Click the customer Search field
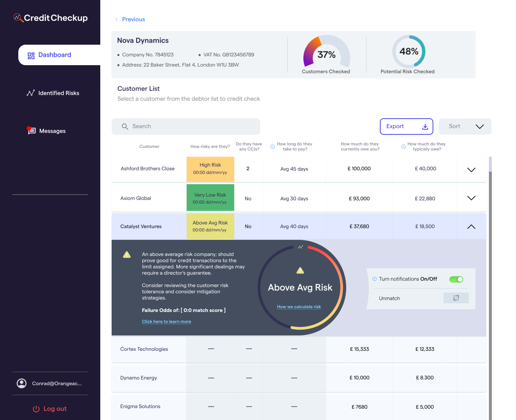Screen dimensions: 516x420 coord(186,126)
